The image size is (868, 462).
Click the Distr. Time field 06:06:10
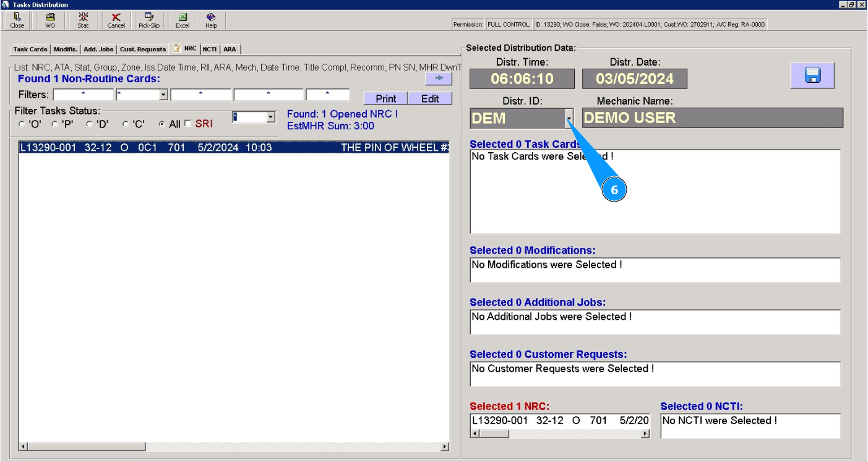522,79
